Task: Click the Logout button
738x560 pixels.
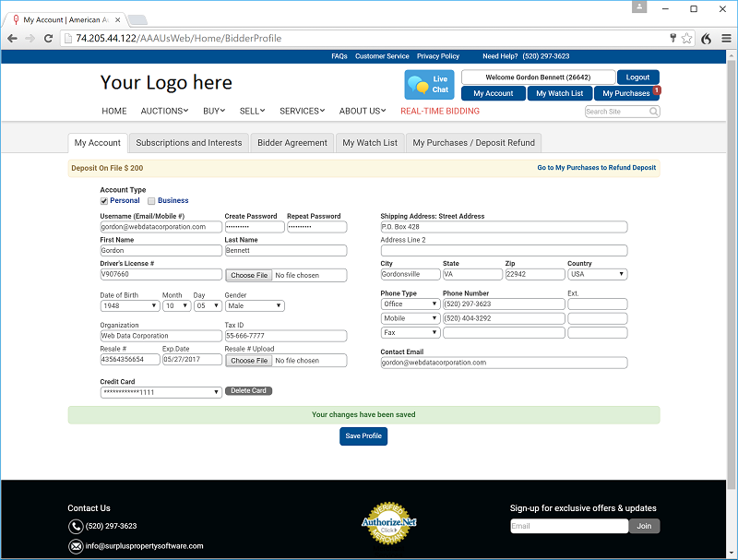Action: coord(637,77)
